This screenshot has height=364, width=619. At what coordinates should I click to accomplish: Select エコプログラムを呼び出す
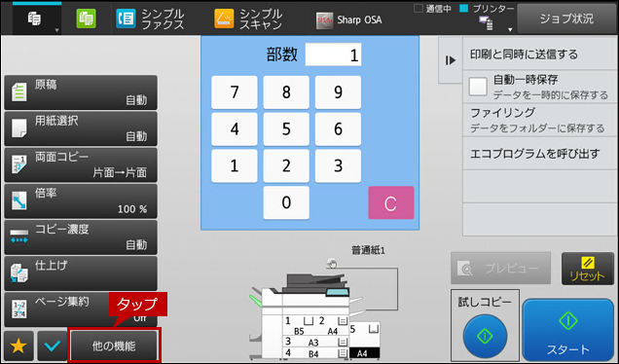pyautogui.click(x=539, y=154)
